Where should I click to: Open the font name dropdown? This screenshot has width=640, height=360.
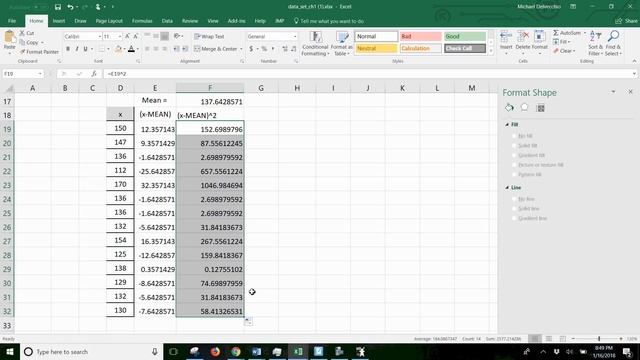coord(99,37)
